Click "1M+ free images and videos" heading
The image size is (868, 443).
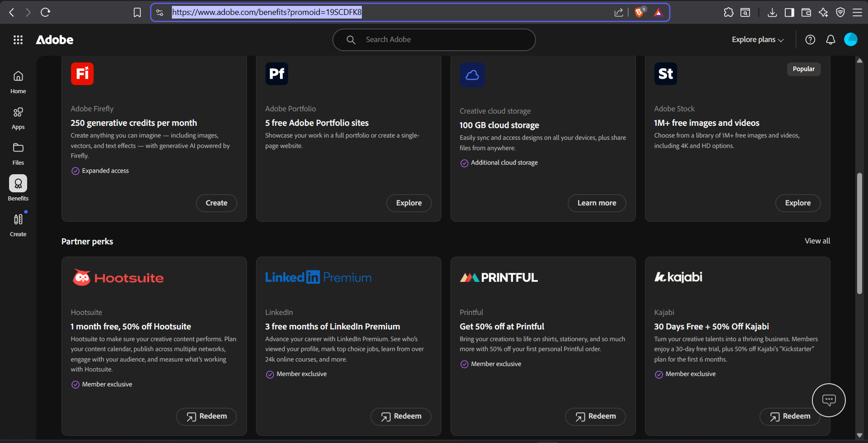(707, 123)
